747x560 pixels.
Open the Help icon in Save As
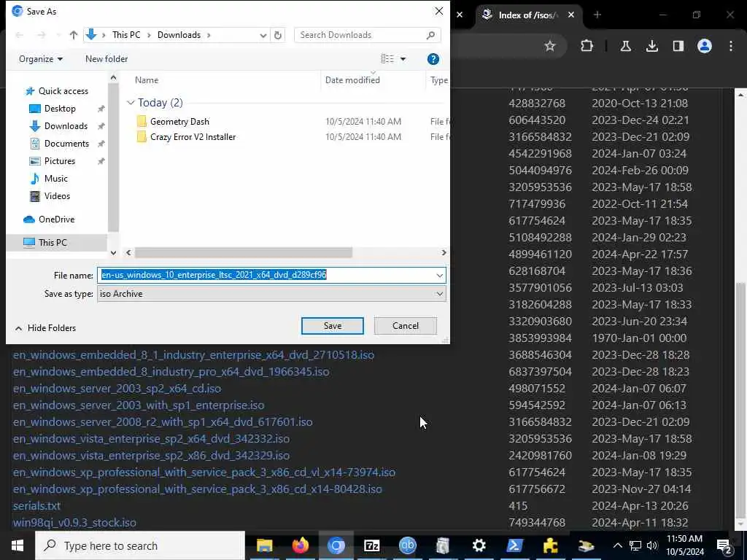(433, 59)
